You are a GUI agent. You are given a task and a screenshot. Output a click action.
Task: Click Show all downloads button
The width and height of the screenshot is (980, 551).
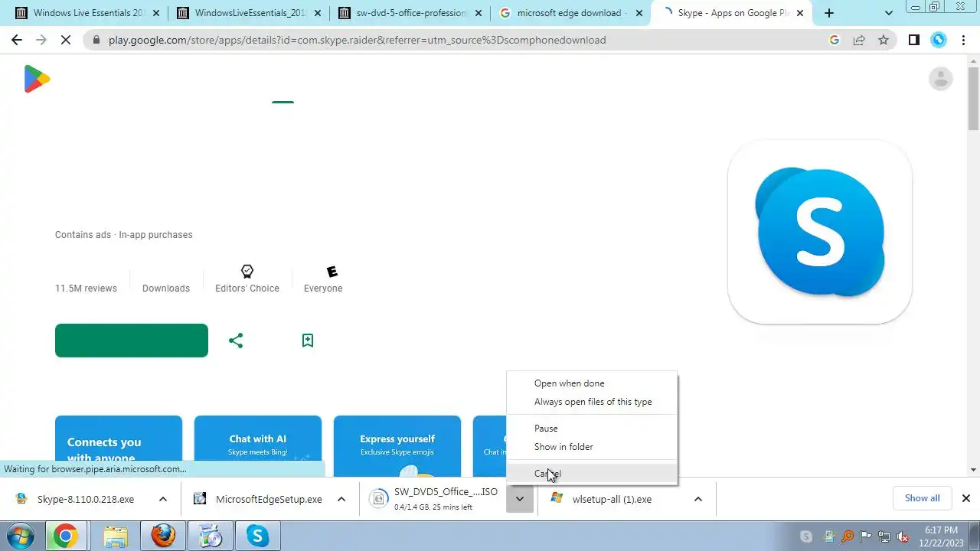point(922,498)
